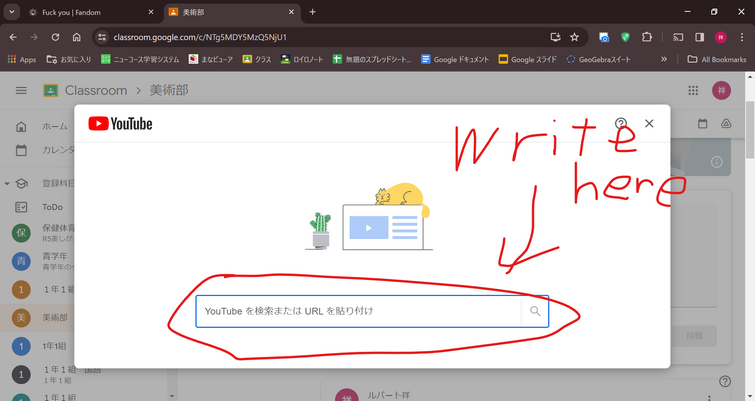Image resolution: width=755 pixels, height=401 pixels.
Task: Open the browser home page
Action: tap(77, 37)
